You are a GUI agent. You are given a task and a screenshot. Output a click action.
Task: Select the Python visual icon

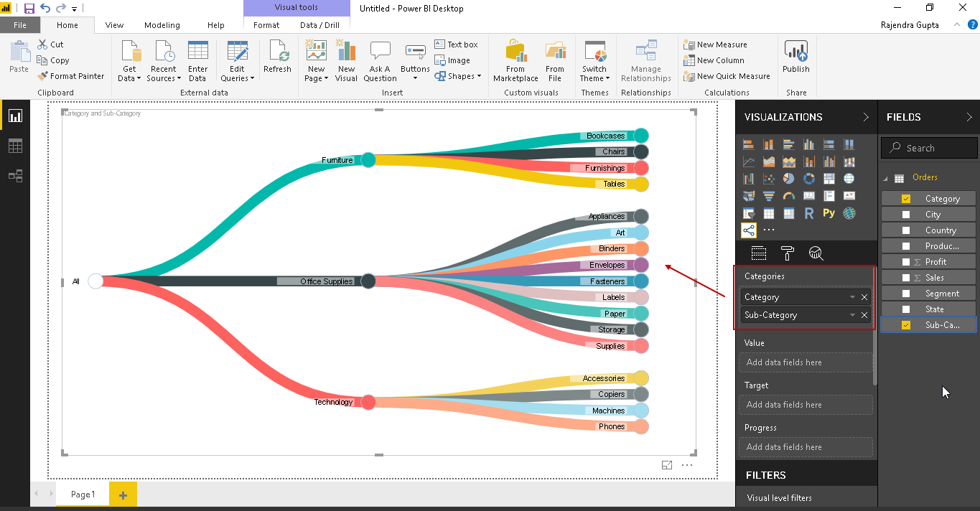829,213
